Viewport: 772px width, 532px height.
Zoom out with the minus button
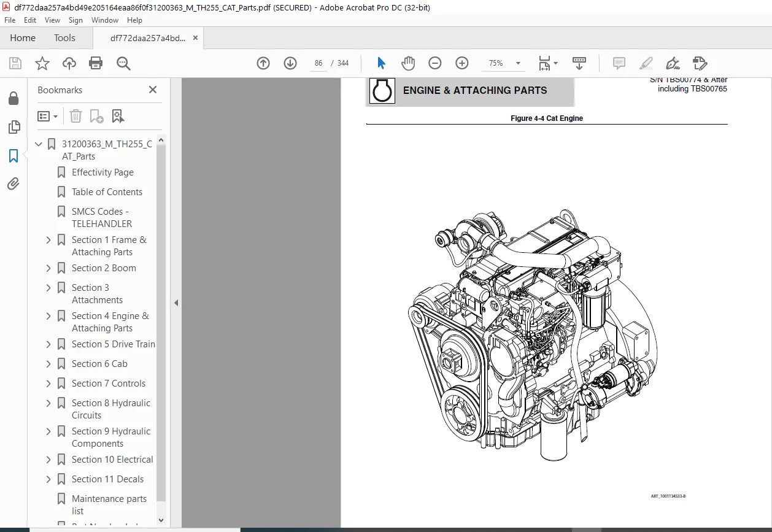point(435,63)
